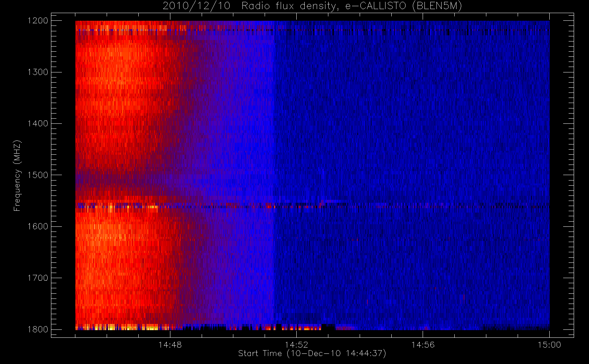
Task: Click the 1700 frequency tick label
Action: 38,278
